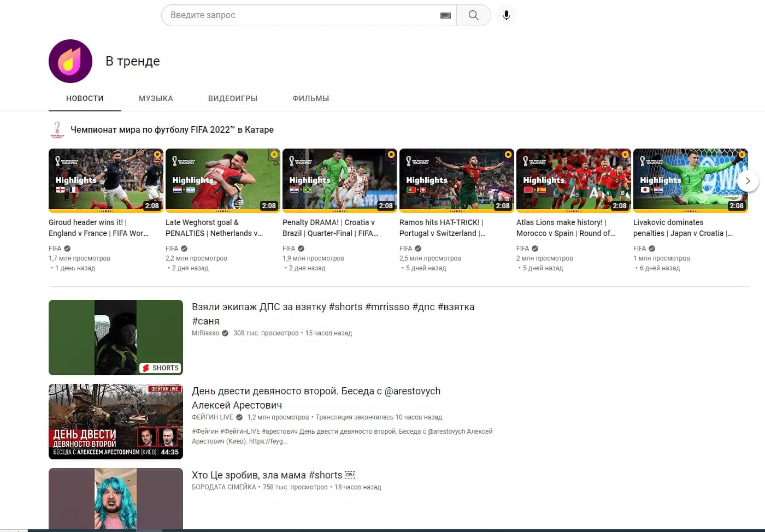Play the Portugal v Switzerland highlights thumbnail

click(457, 180)
